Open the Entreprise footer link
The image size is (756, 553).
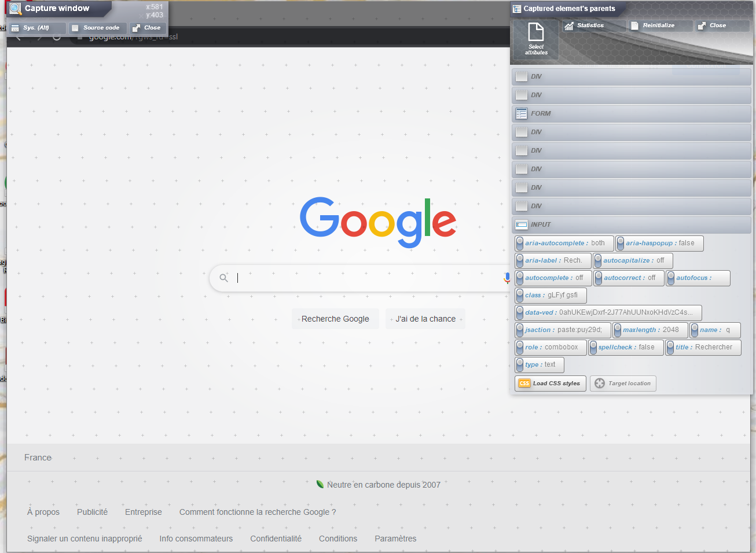coord(144,512)
